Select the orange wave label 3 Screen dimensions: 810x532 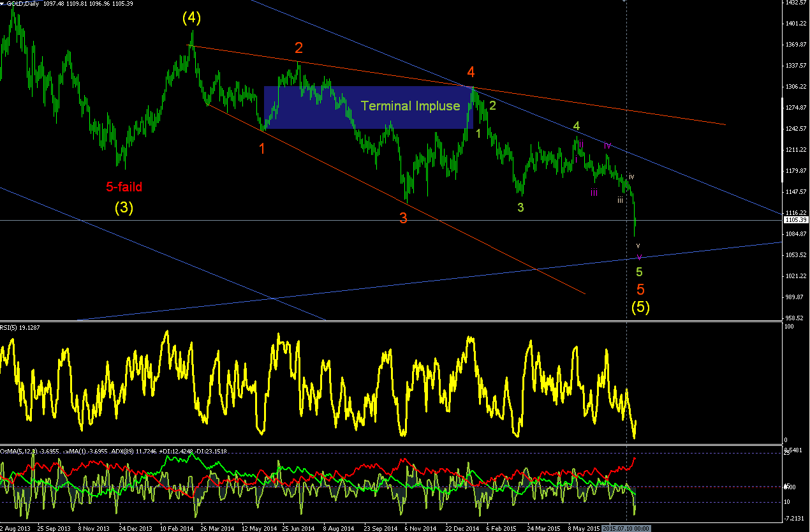pos(403,218)
